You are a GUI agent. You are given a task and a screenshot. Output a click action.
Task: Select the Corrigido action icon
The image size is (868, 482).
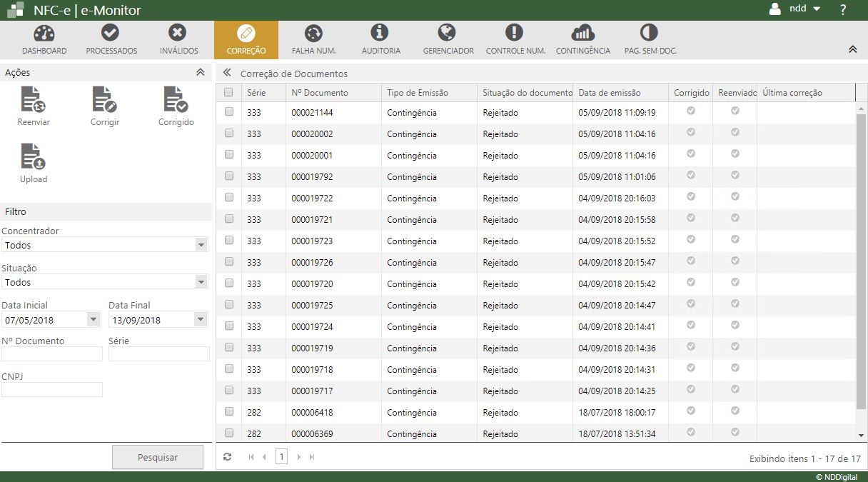click(176, 100)
